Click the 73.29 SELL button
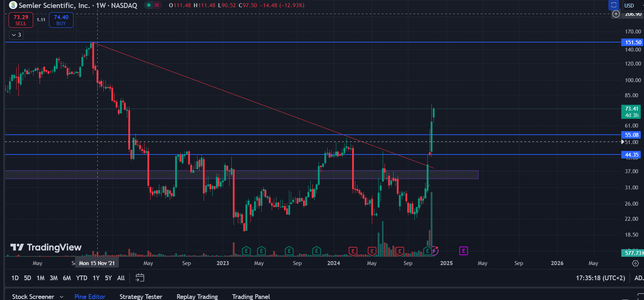The image size is (644, 300). point(21,20)
